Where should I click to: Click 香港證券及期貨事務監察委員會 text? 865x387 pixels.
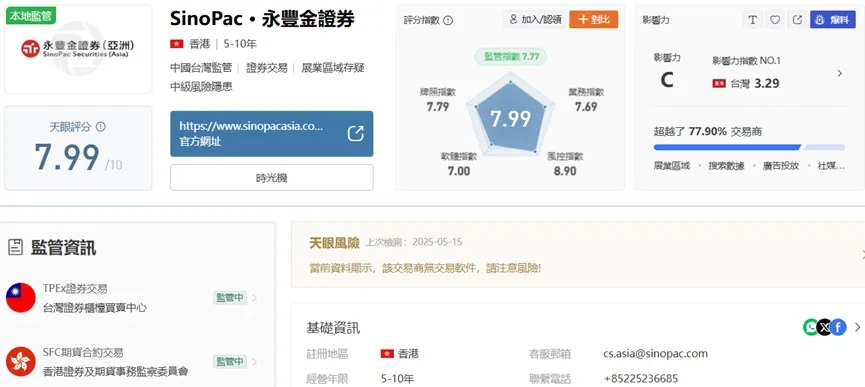coord(115,372)
